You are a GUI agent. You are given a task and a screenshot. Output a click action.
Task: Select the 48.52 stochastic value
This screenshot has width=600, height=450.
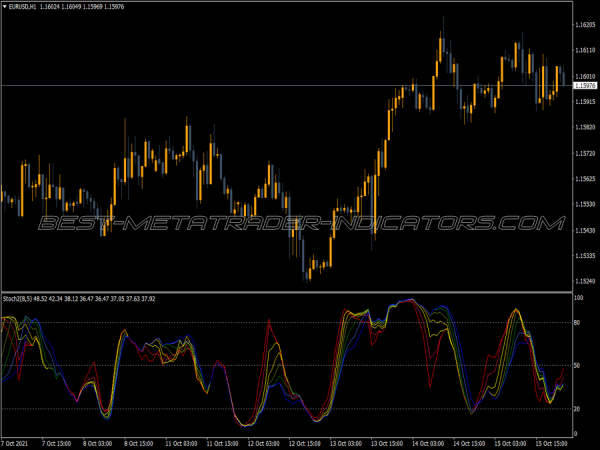41,299
